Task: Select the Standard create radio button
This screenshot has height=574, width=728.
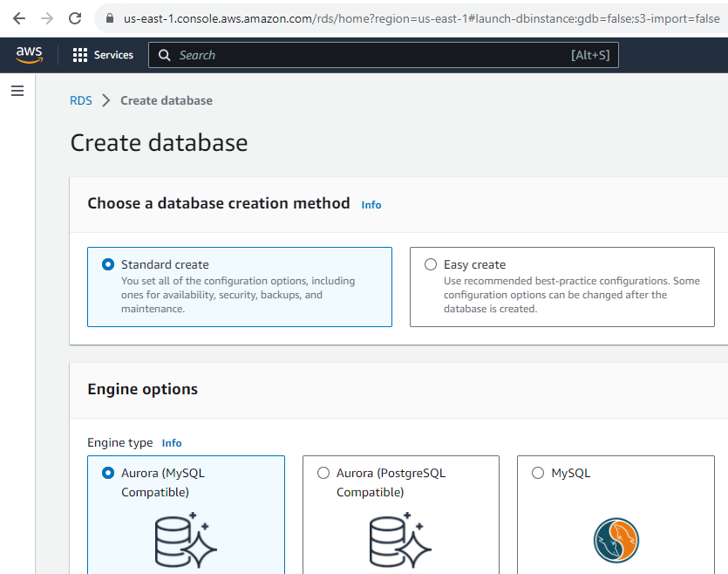Action: tap(108, 264)
